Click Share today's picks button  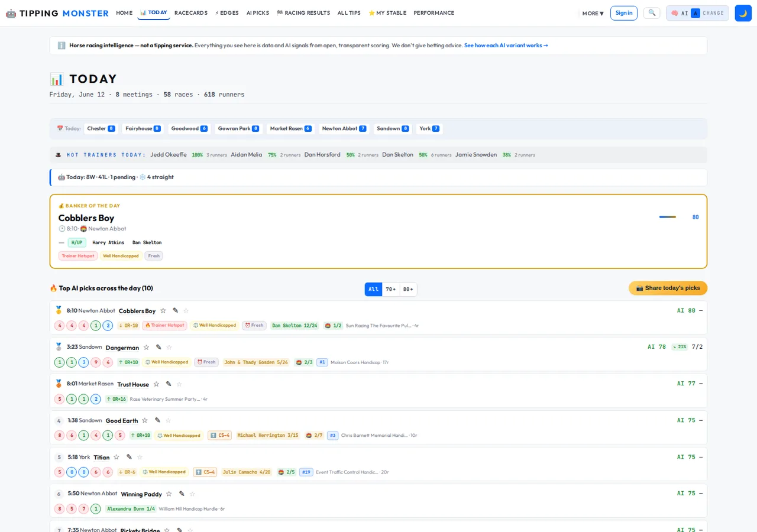668,288
